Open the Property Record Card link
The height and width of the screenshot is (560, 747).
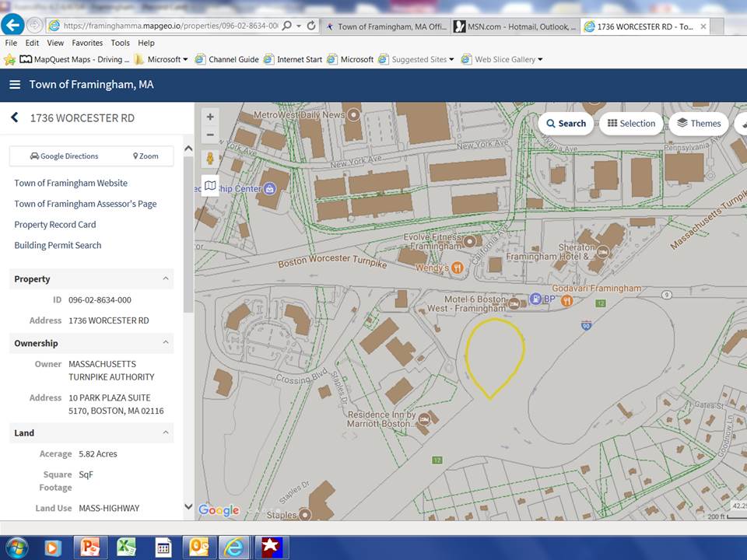click(x=54, y=224)
